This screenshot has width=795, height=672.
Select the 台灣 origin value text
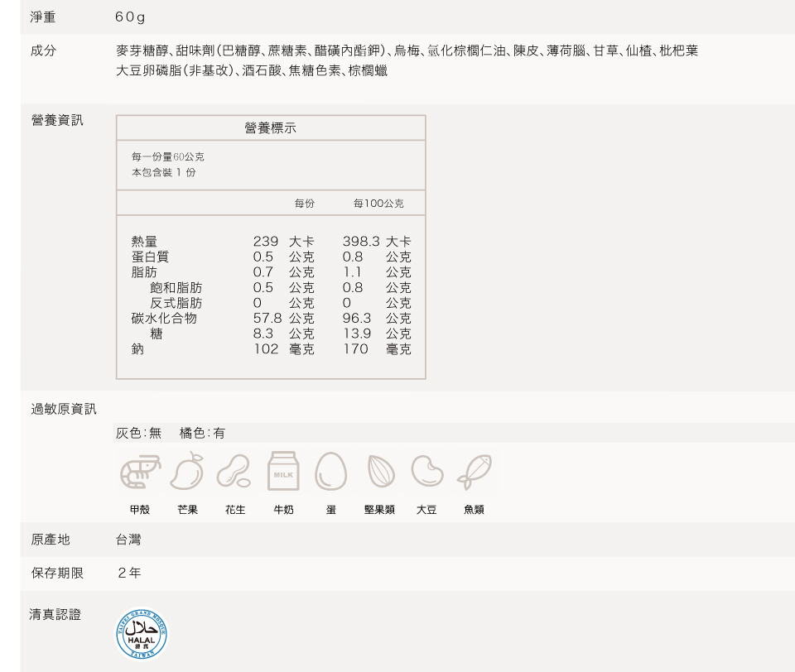tap(128, 540)
